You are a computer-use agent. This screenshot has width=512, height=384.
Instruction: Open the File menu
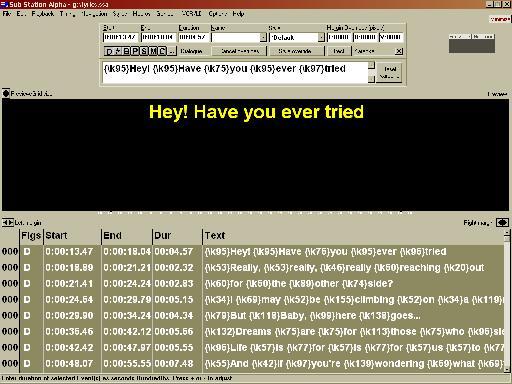pyautogui.click(x=7, y=14)
